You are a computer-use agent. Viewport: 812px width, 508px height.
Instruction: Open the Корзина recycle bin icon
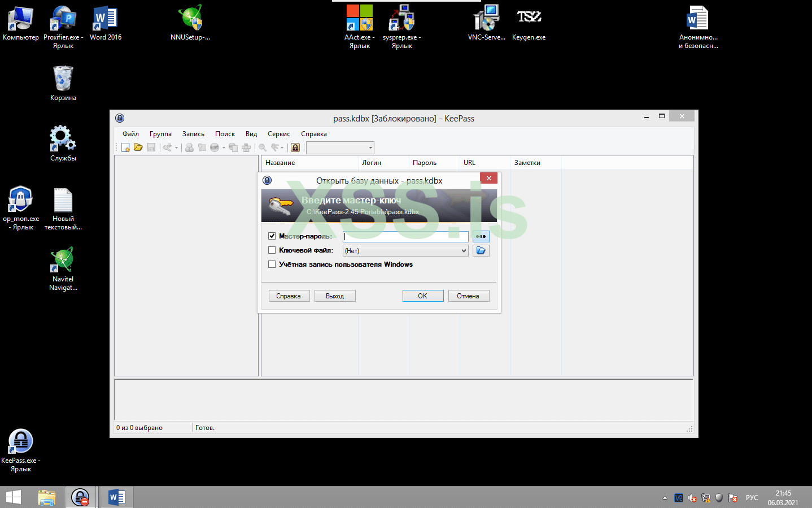pyautogui.click(x=63, y=83)
